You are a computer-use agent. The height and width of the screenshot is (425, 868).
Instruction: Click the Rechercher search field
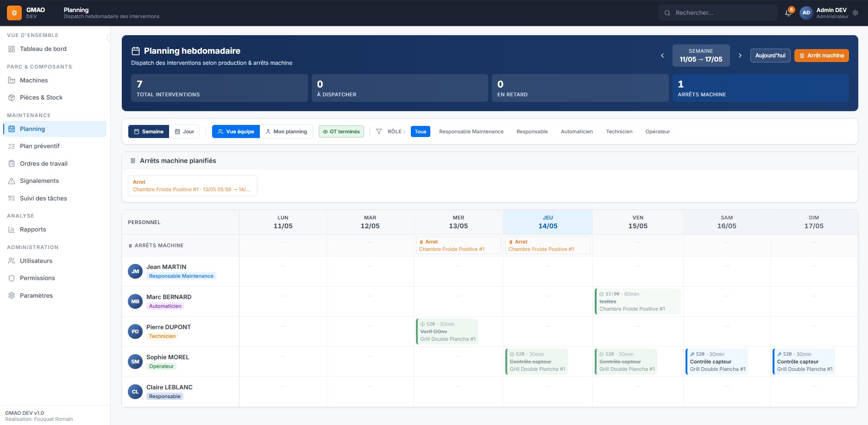pyautogui.click(x=718, y=13)
